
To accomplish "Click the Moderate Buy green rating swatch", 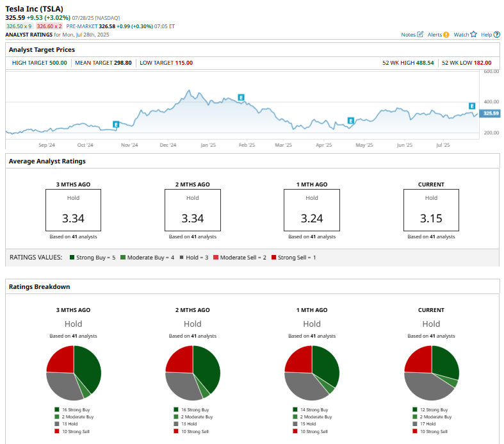I will click(x=123, y=257).
